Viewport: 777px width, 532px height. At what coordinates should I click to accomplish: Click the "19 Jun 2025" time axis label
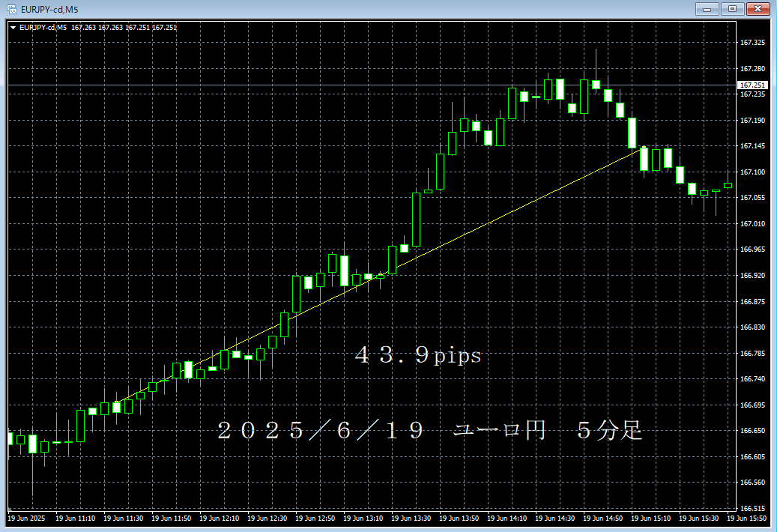point(26,518)
